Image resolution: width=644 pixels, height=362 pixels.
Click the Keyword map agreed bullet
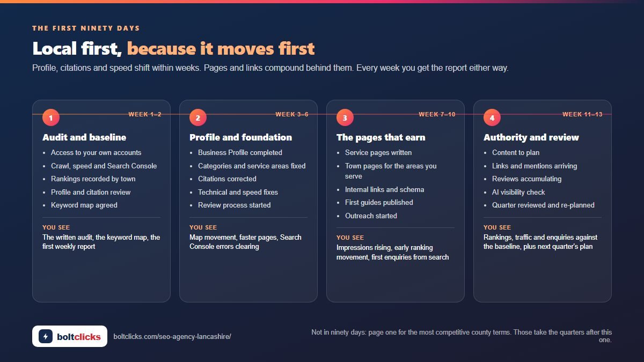pyautogui.click(x=84, y=205)
